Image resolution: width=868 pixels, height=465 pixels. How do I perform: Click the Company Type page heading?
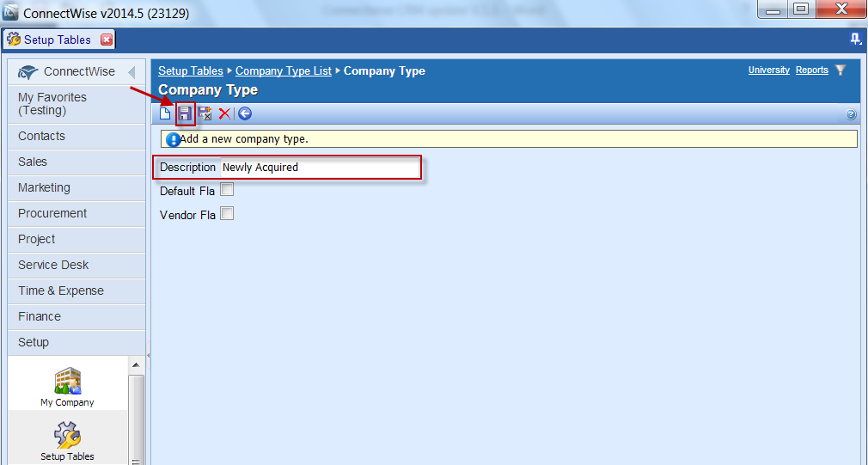(x=208, y=90)
